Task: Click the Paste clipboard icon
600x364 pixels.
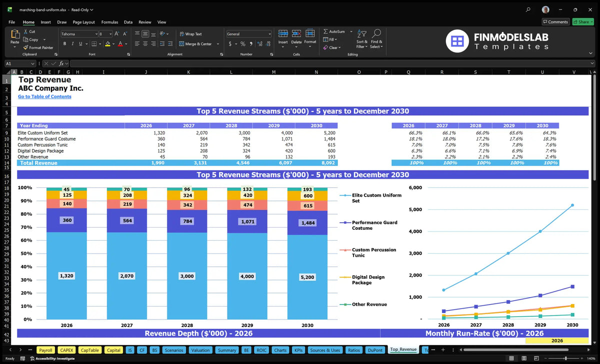Action: coord(14,34)
